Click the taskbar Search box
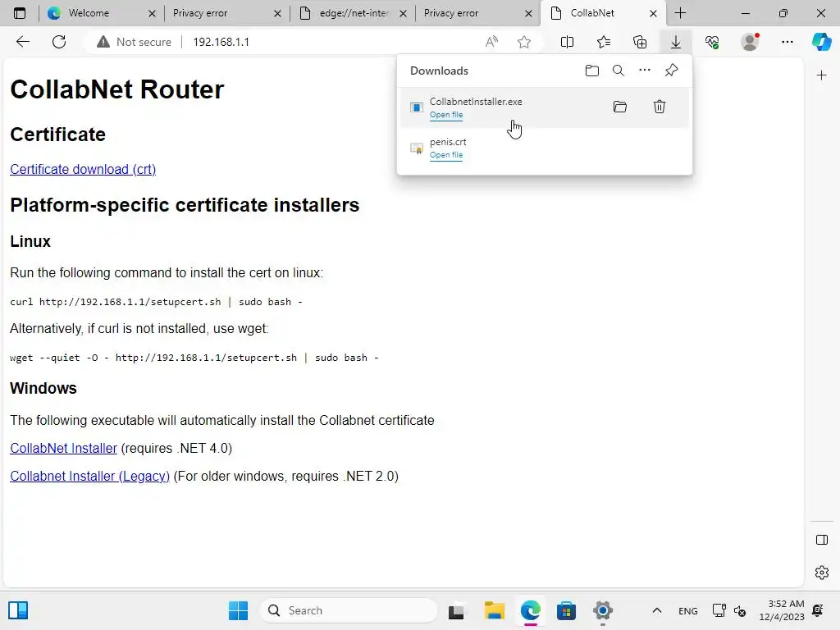 point(349,610)
